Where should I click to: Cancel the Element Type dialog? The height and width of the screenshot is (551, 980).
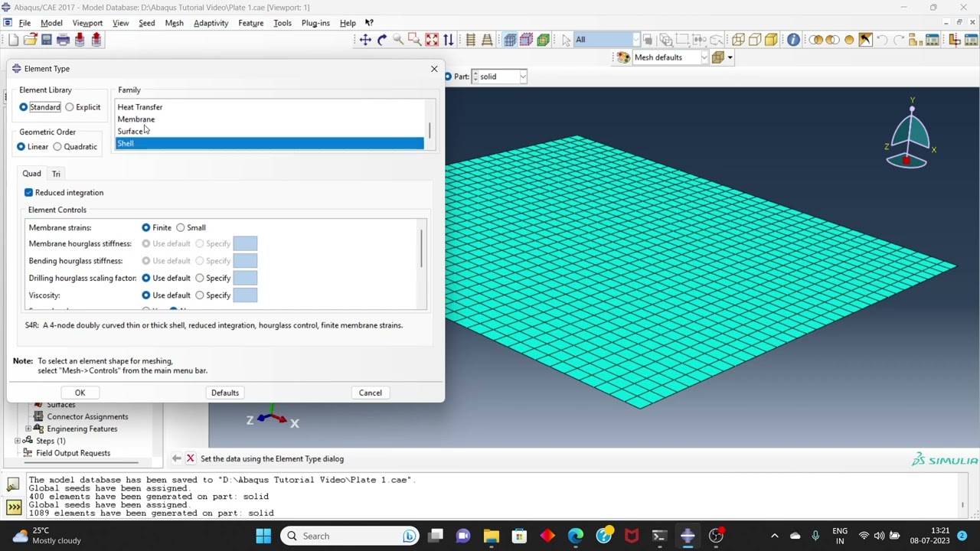click(x=371, y=393)
